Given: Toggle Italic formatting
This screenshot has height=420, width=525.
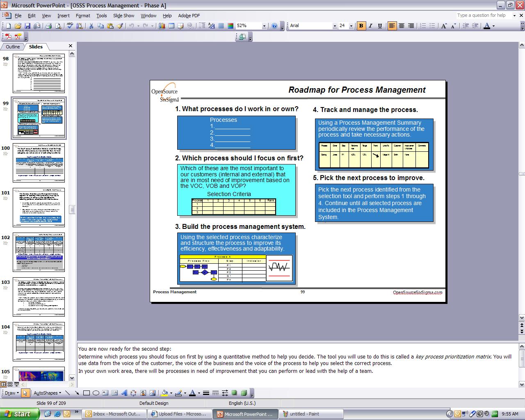Looking at the screenshot, I should click(x=370, y=26).
